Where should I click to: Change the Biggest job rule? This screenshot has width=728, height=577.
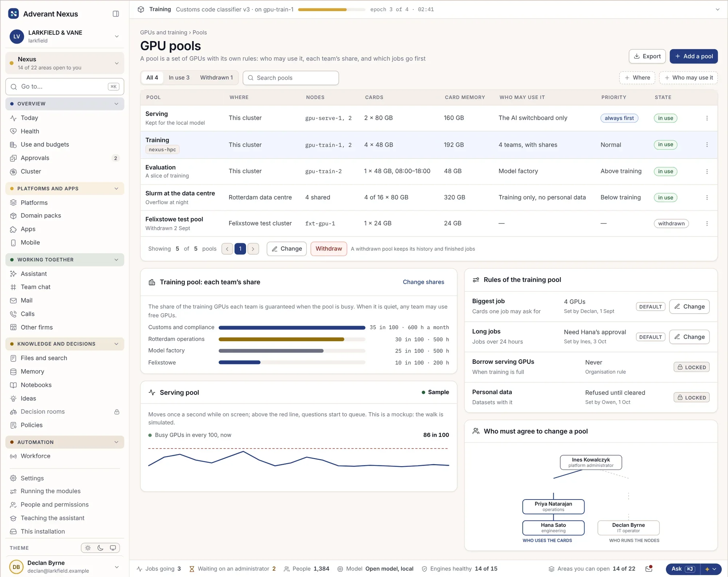[x=689, y=306]
